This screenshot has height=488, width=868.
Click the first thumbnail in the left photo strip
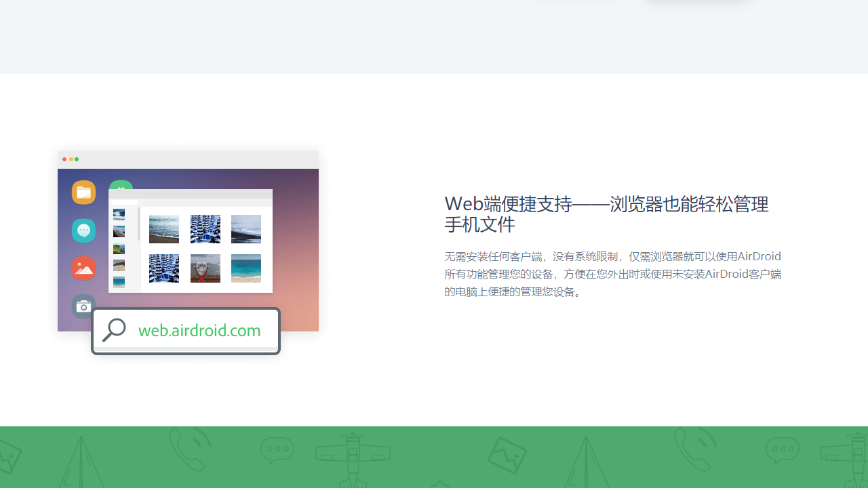point(119,214)
